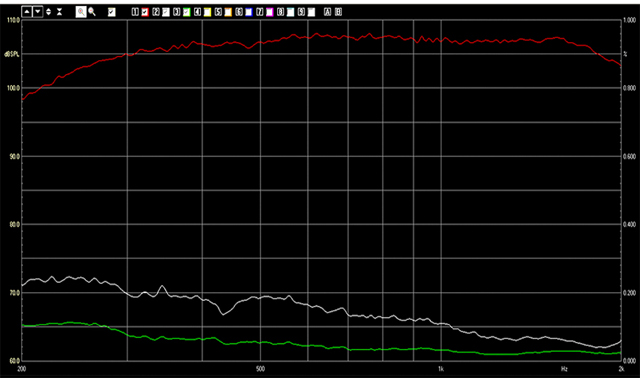Toggle the cyan-edged curve 8 checkbox
The height and width of the screenshot is (378, 640).
pos(291,12)
